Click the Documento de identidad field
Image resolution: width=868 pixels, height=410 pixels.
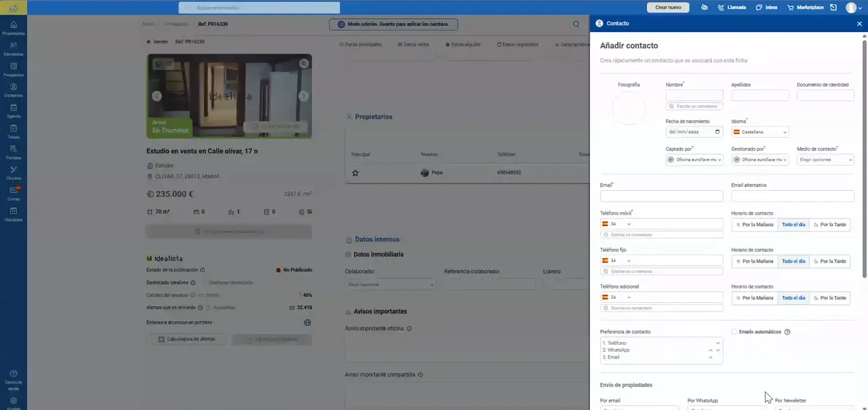[x=825, y=96]
